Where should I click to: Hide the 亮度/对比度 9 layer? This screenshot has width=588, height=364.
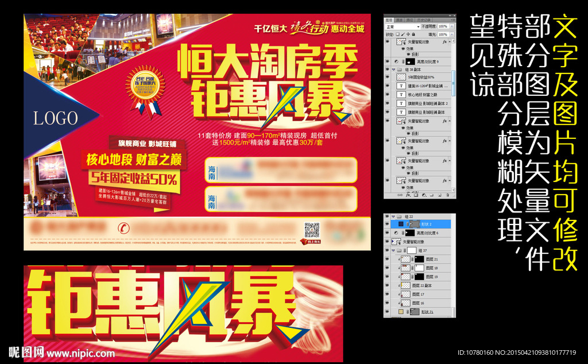[x=388, y=61]
